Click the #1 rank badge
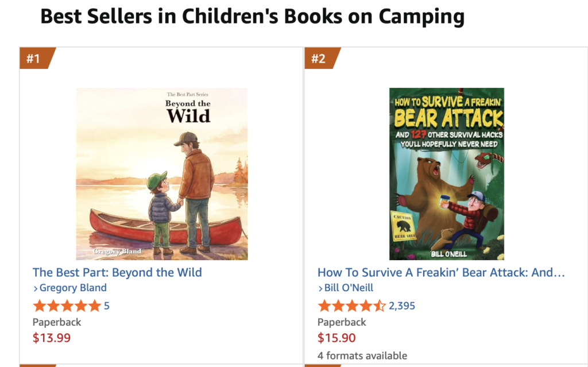The height and width of the screenshot is (367, 588). [x=34, y=59]
